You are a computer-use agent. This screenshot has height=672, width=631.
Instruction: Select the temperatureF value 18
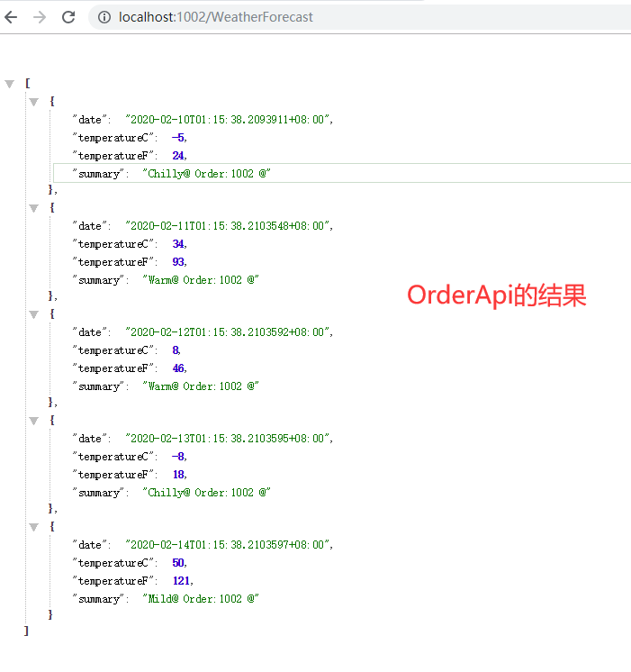[178, 475]
